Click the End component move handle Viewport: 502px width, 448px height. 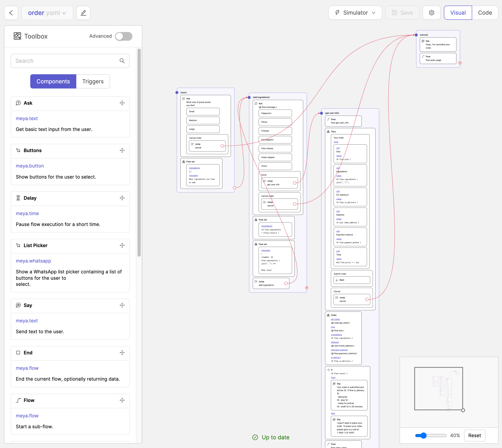(x=122, y=353)
